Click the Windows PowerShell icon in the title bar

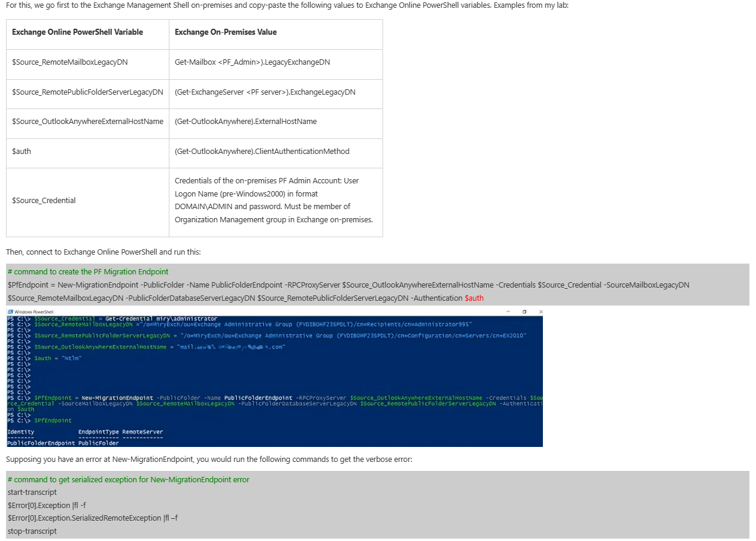[x=10, y=312]
